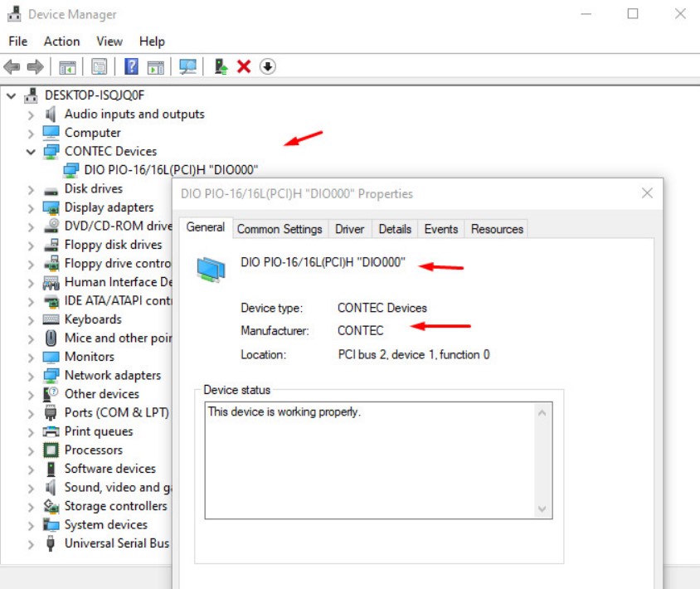Uninstall device with the red X icon
700x589 pixels.
tap(244, 66)
